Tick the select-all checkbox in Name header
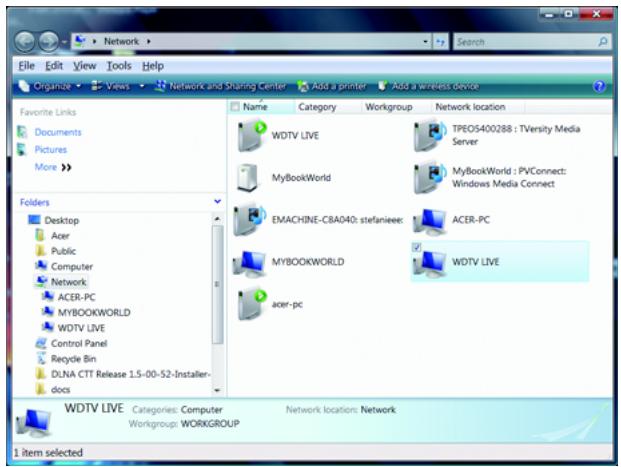 coord(235,107)
